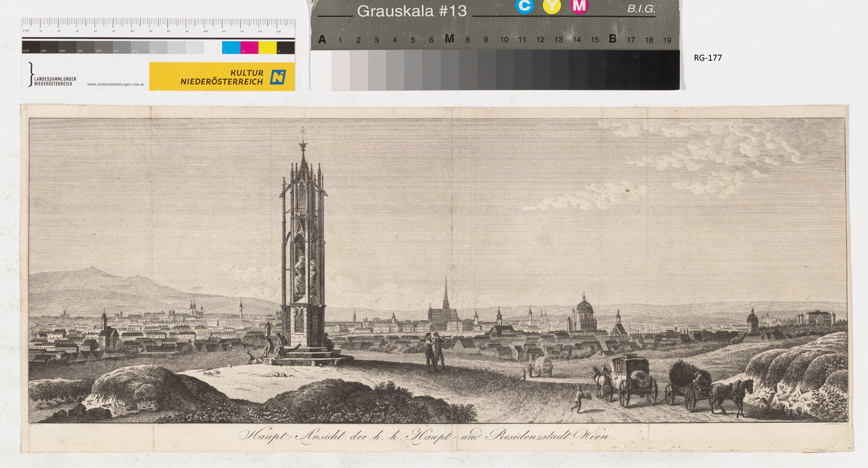Click the blue N logo icon
The width and height of the screenshot is (868, 468).
(278, 77)
